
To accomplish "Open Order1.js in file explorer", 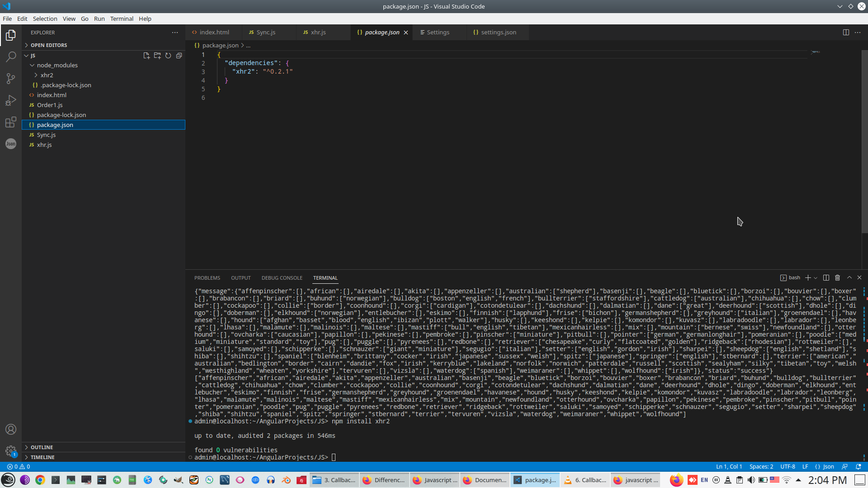I will tap(50, 105).
